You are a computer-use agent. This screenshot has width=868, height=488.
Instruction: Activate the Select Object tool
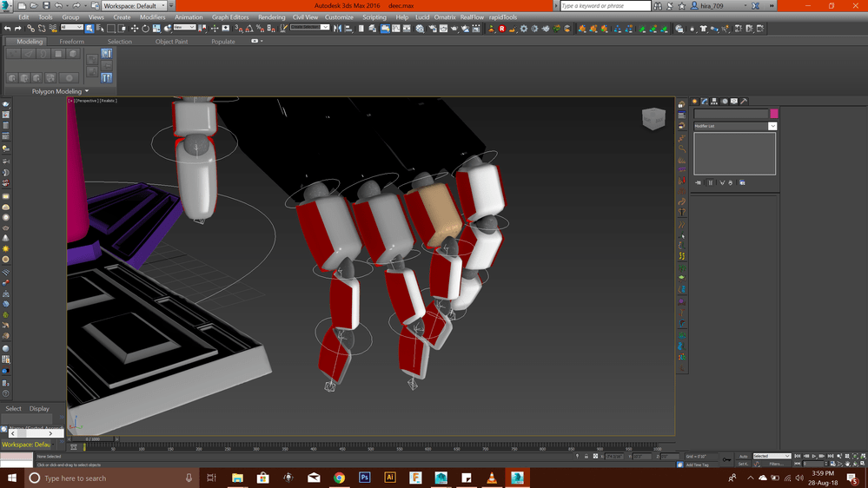point(89,28)
